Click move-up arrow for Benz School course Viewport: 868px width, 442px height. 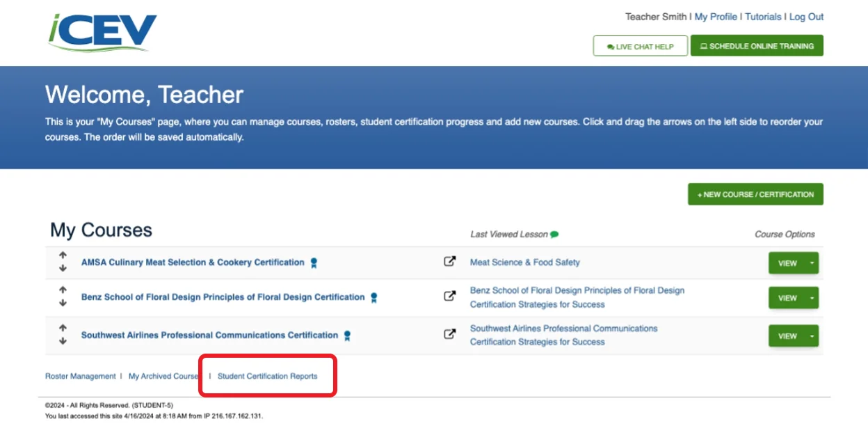[63, 290]
